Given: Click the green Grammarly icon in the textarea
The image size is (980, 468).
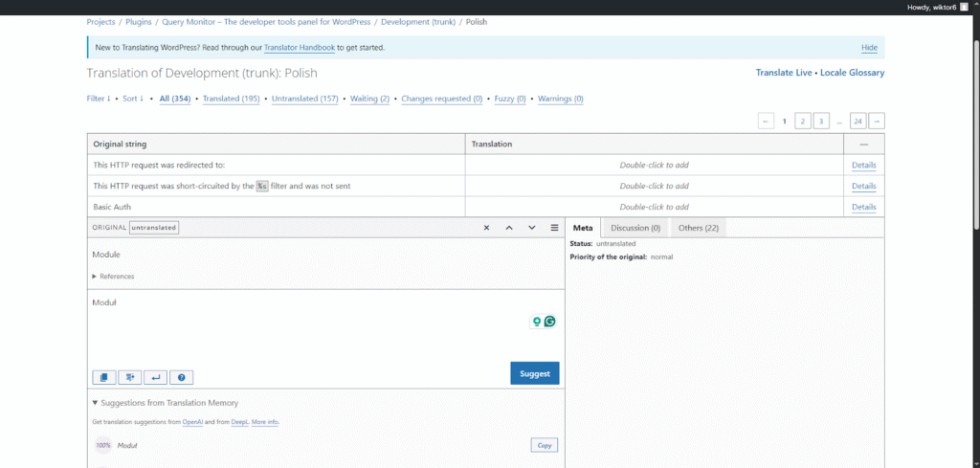Looking at the screenshot, I should click(x=550, y=322).
